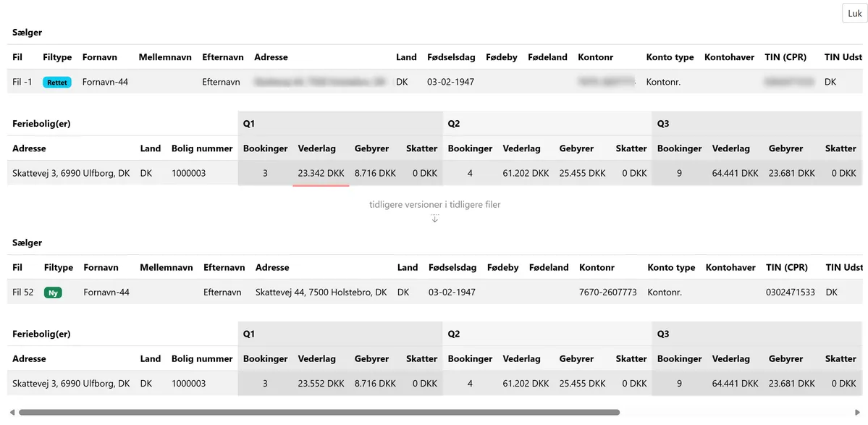The image size is (868, 425).
Task: Click Q2 Skatter 0 DKK in lower table
Action: 634,383
